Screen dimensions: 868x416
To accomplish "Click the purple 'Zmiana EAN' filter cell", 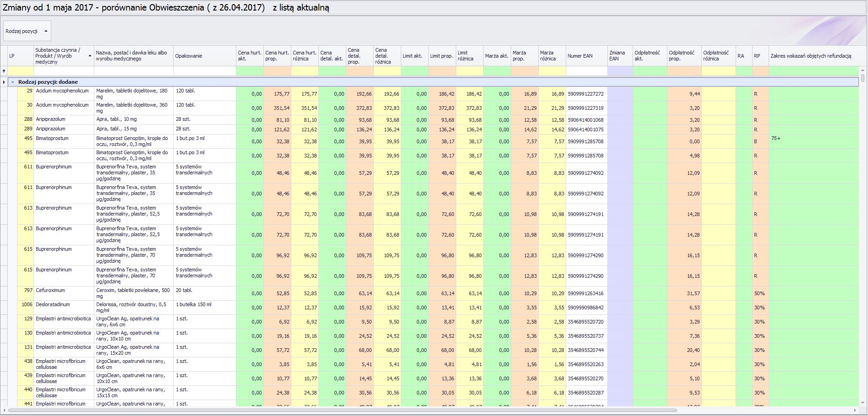I will [x=620, y=71].
